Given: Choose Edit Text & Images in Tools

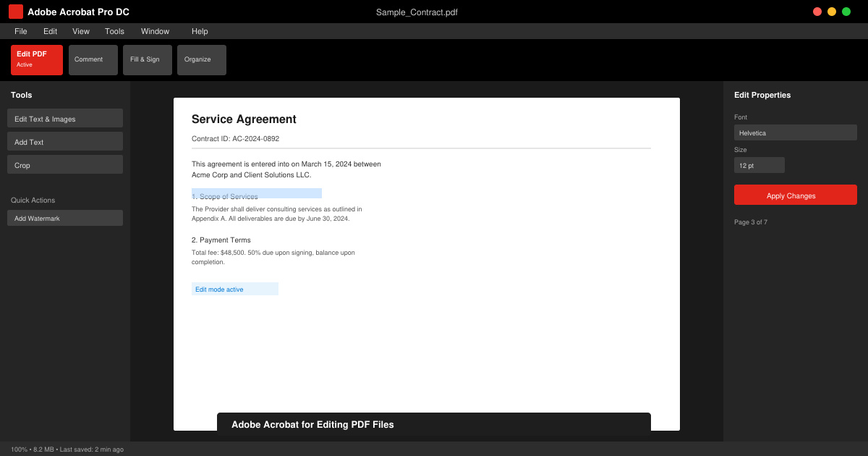Looking at the screenshot, I should click(x=65, y=118).
